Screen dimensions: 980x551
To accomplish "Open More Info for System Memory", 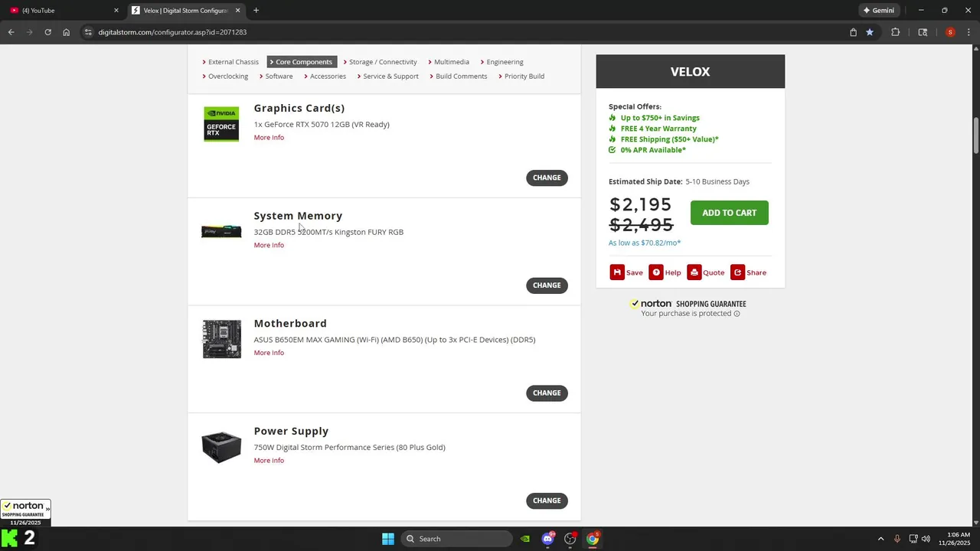I will point(269,245).
